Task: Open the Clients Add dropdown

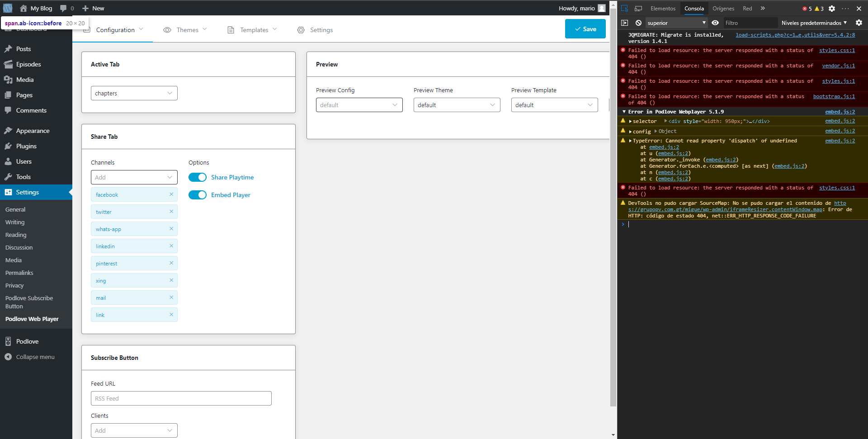Action: point(134,430)
